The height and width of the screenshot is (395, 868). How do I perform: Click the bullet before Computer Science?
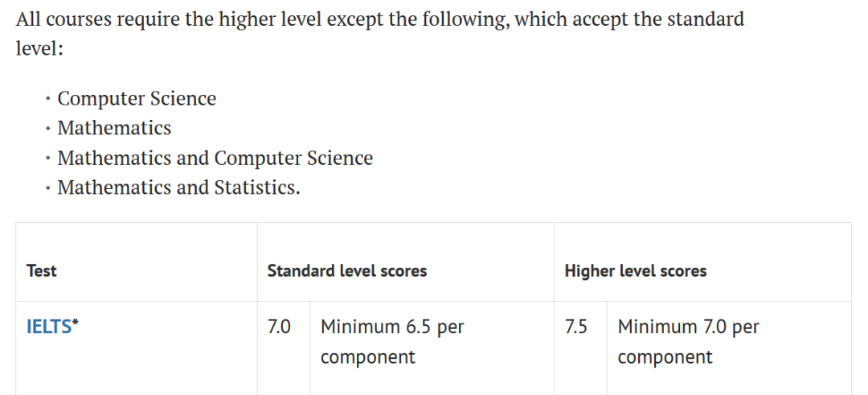point(48,99)
